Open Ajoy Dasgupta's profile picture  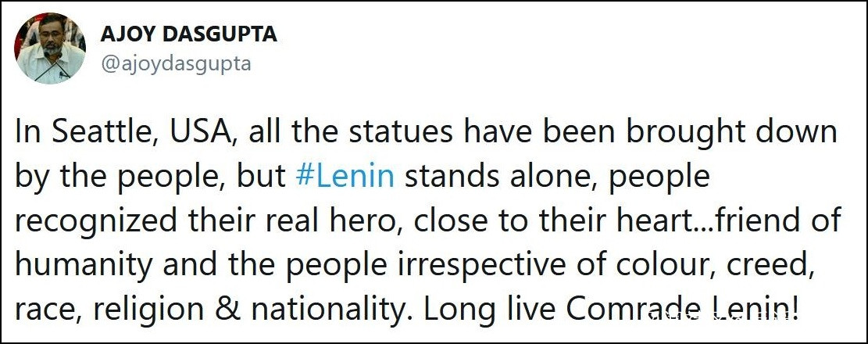[50, 48]
